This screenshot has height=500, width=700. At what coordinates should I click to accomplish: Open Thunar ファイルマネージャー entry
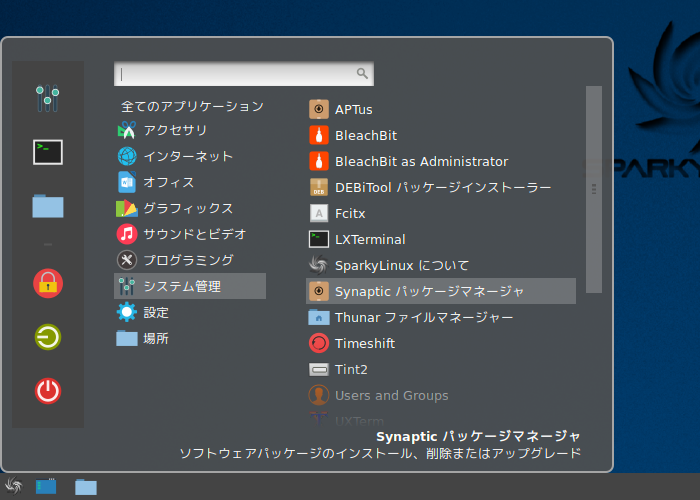[441, 317]
